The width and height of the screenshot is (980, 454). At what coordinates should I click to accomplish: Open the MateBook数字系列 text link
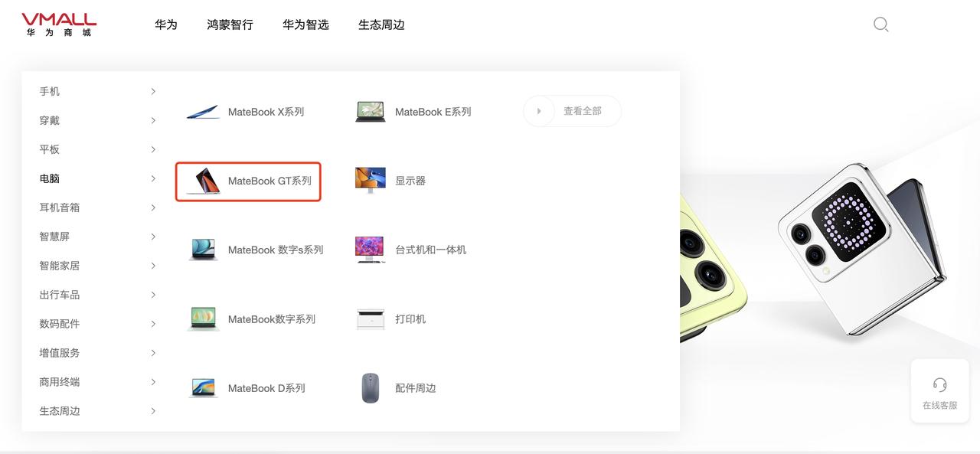point(272,319)
